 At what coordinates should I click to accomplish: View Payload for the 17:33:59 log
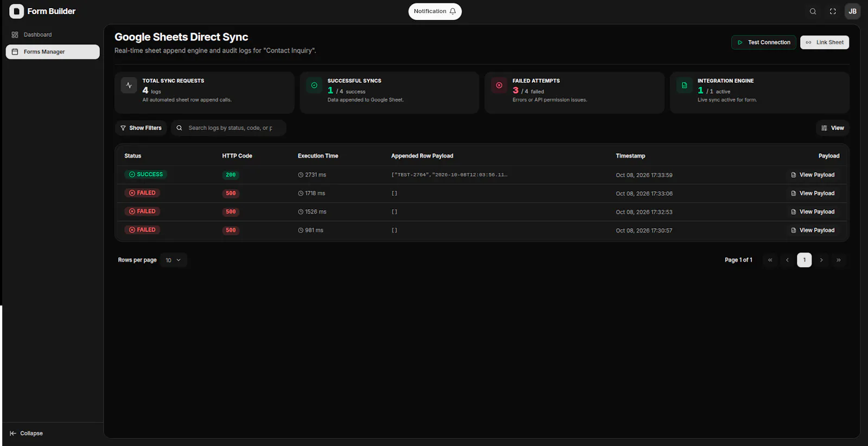coord(813,175)
